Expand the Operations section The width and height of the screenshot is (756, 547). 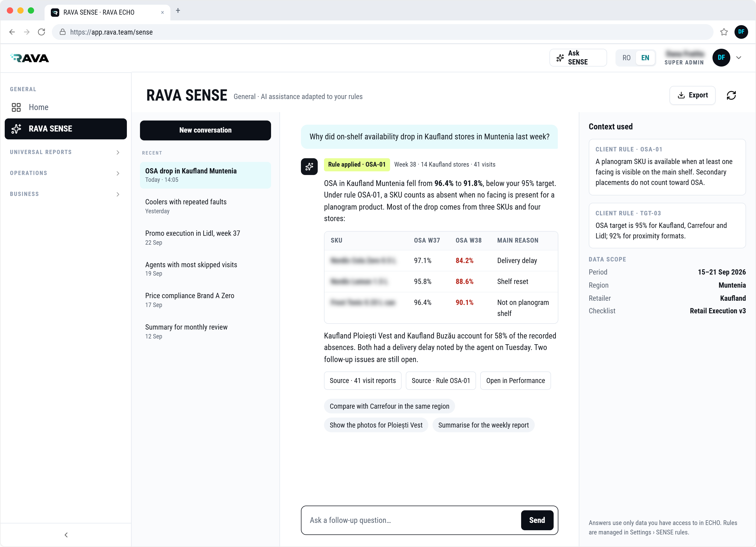point(66,173)
